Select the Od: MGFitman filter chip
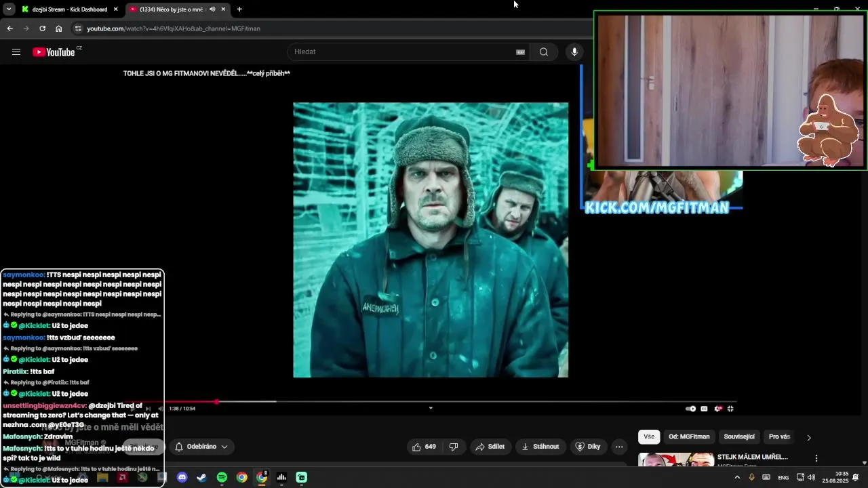 (x=689, y=437)
